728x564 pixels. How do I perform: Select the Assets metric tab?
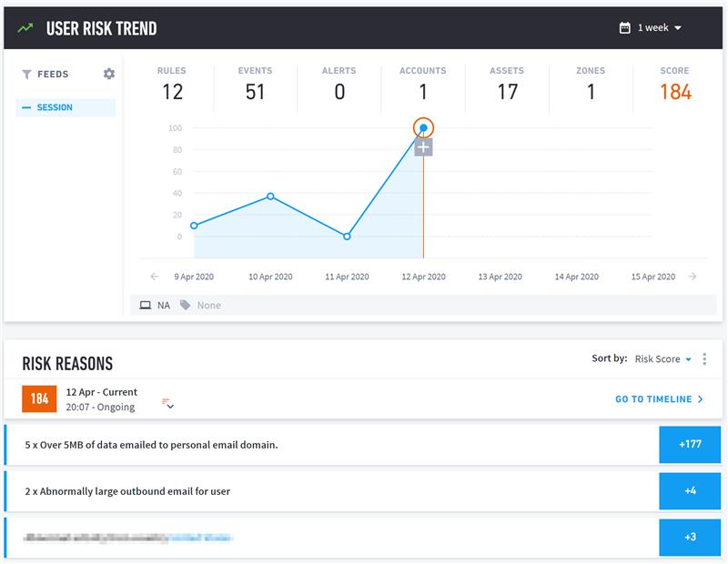coord(507,84)
